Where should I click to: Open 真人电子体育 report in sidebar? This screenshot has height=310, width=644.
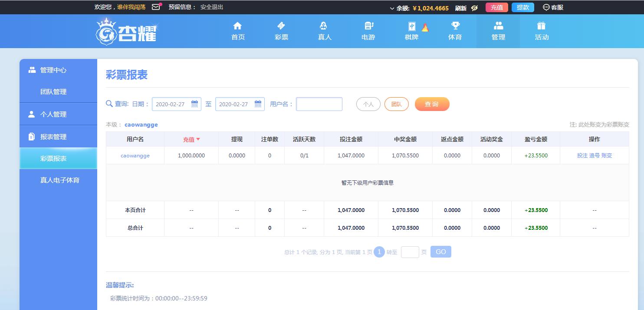(60, 180)
